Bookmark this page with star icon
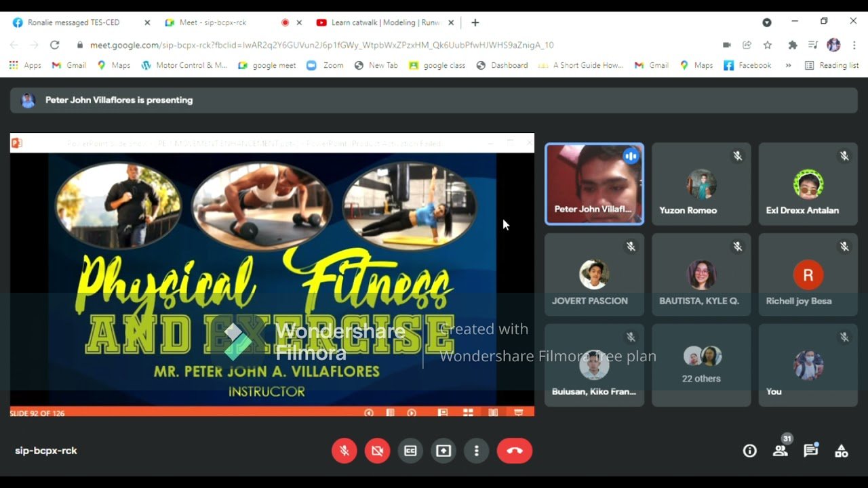Image resolution: width=868 pixels, height=488 pixels. [768, 45]
